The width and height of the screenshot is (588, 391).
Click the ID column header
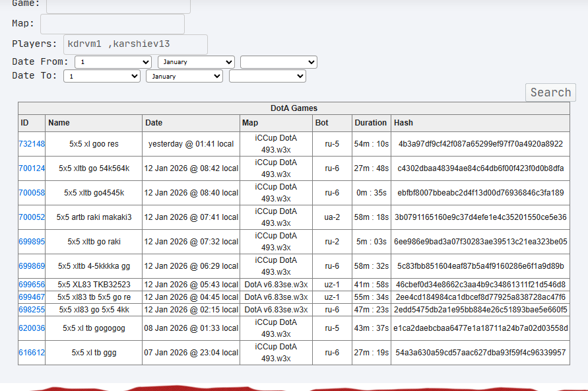[32, 123]
